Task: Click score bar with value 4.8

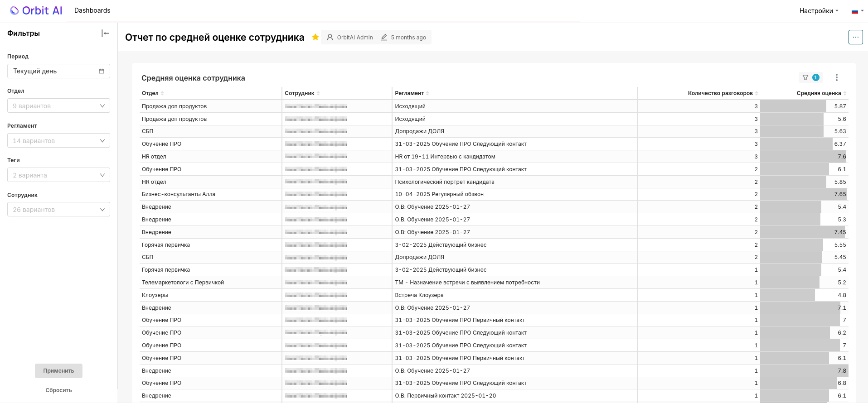Action: [x=787, y=295]
